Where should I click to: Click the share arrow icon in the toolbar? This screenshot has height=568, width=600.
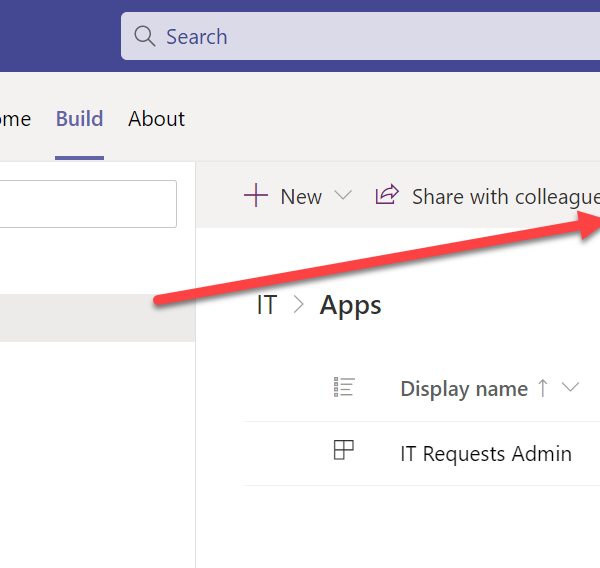pyautogui.click(x=386, y=195)
